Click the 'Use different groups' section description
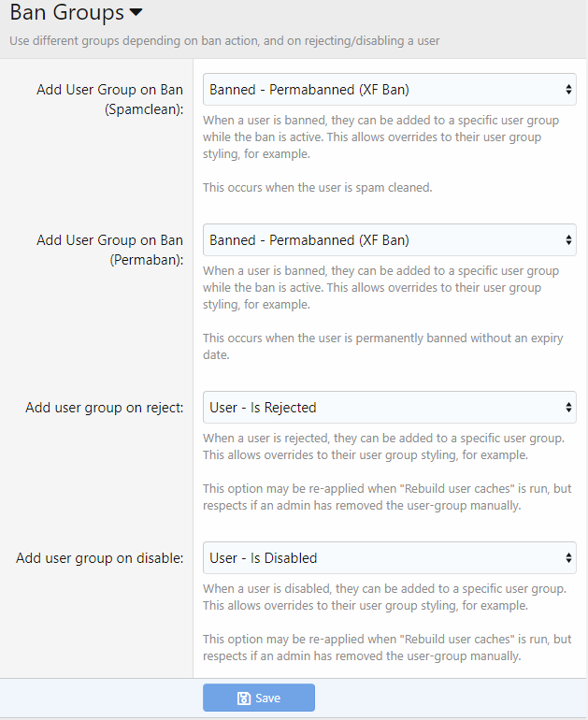588x720 pixels. tap(224, 41)
